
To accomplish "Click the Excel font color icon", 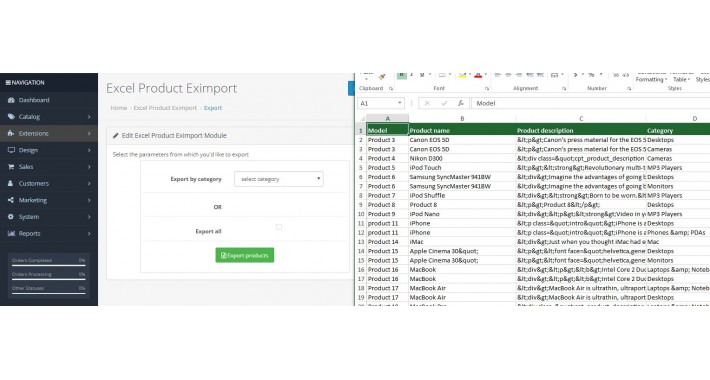I will coord(478,76).
